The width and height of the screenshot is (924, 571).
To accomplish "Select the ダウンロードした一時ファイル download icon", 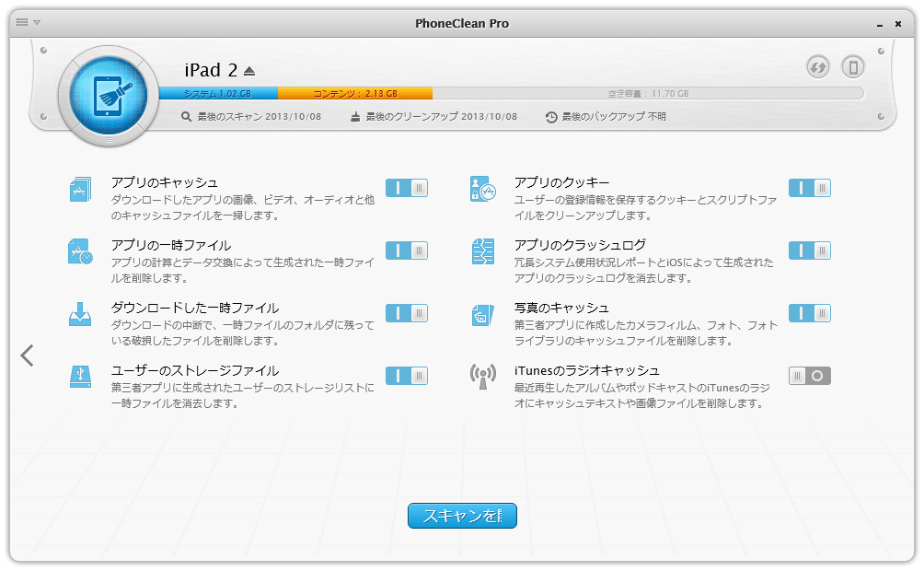I will [x=80, y=315].
